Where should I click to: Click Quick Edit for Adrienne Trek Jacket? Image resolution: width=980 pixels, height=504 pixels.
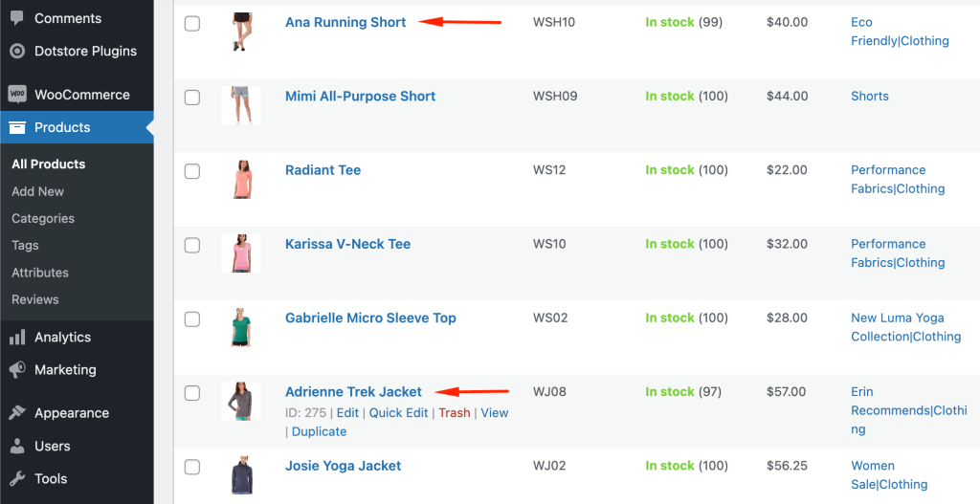[x=399, y=413]
